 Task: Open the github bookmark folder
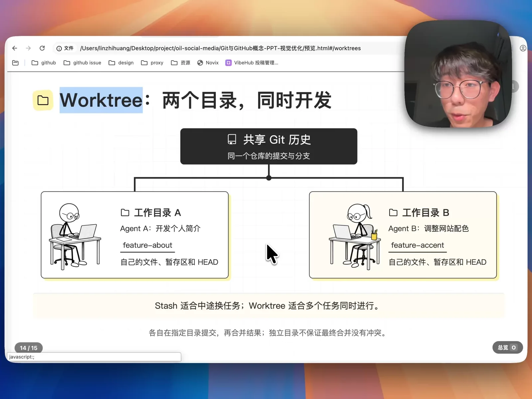(x=44, y=63)
